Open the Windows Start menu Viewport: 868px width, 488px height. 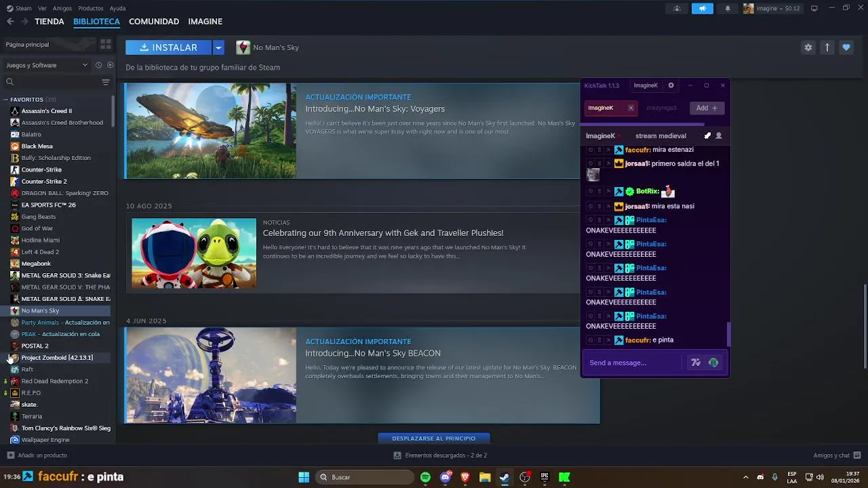click(x=304, y=477)
